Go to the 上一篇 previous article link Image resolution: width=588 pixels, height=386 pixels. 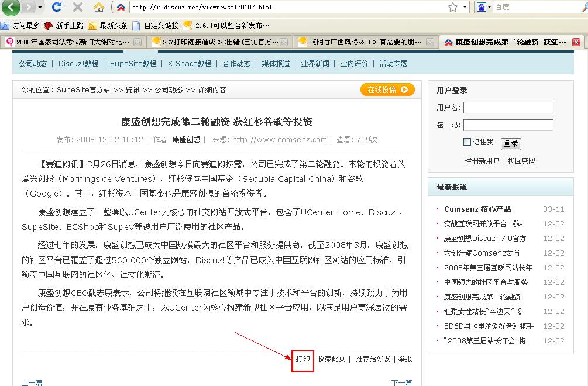click(x=32, y=382)
